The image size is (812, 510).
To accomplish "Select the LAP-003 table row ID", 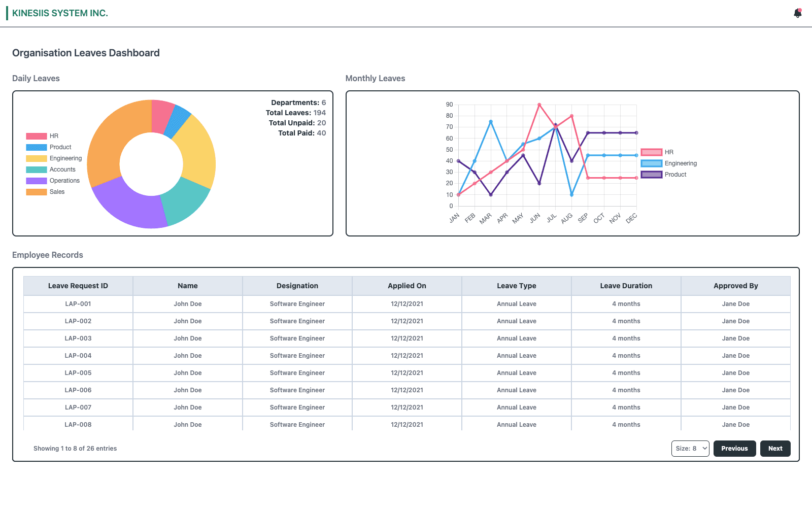I will coord(78,338).
